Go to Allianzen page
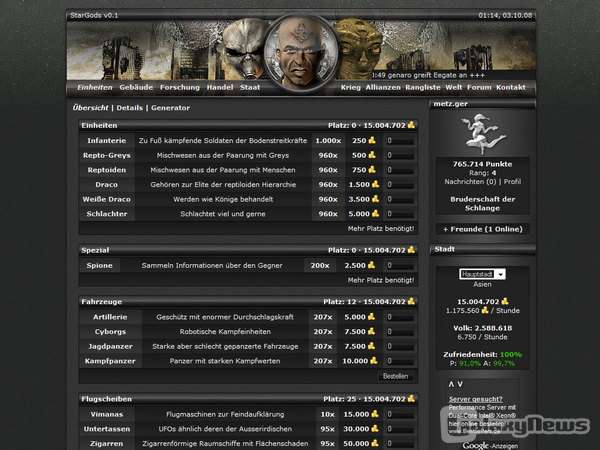Image resolution: width=600 pixels, height=450 pixels. [383, 87]
